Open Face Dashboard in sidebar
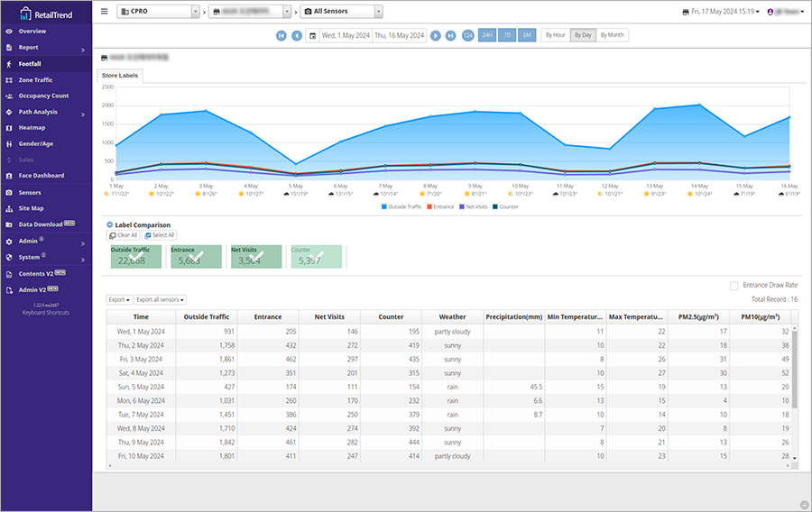 click(x=41, y=175)
